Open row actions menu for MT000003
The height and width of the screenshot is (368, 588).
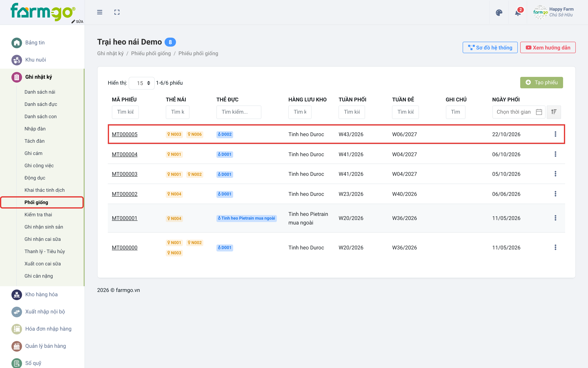coord(556,174)
